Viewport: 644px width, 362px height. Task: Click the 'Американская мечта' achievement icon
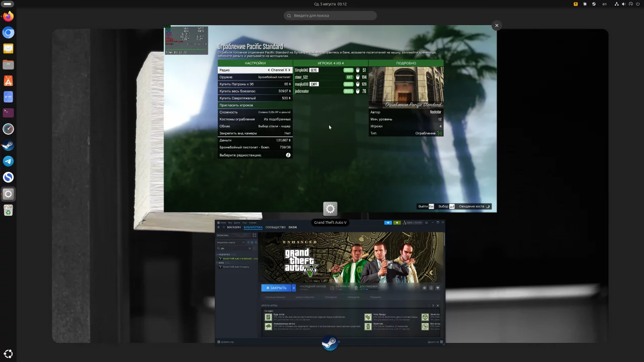268,326
